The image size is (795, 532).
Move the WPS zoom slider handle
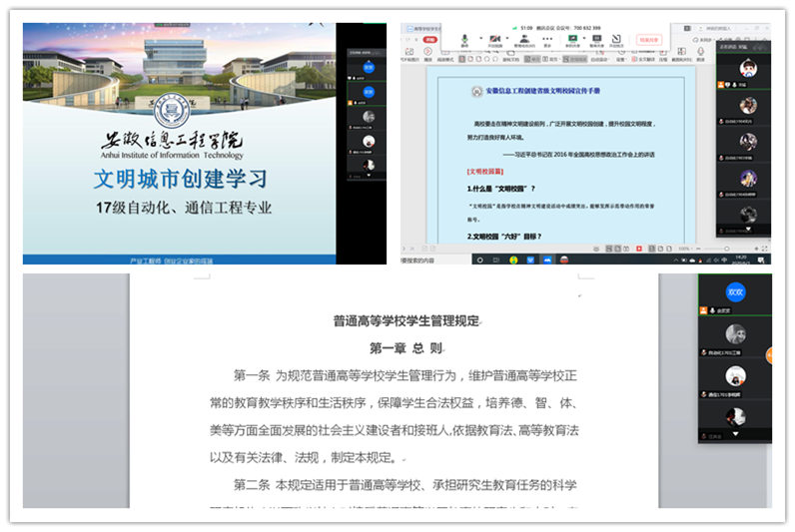pyautogui.click(x=726, y=249)
